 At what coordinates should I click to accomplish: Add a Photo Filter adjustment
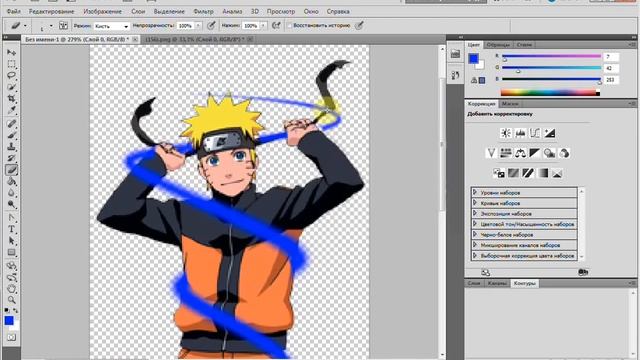549,153
